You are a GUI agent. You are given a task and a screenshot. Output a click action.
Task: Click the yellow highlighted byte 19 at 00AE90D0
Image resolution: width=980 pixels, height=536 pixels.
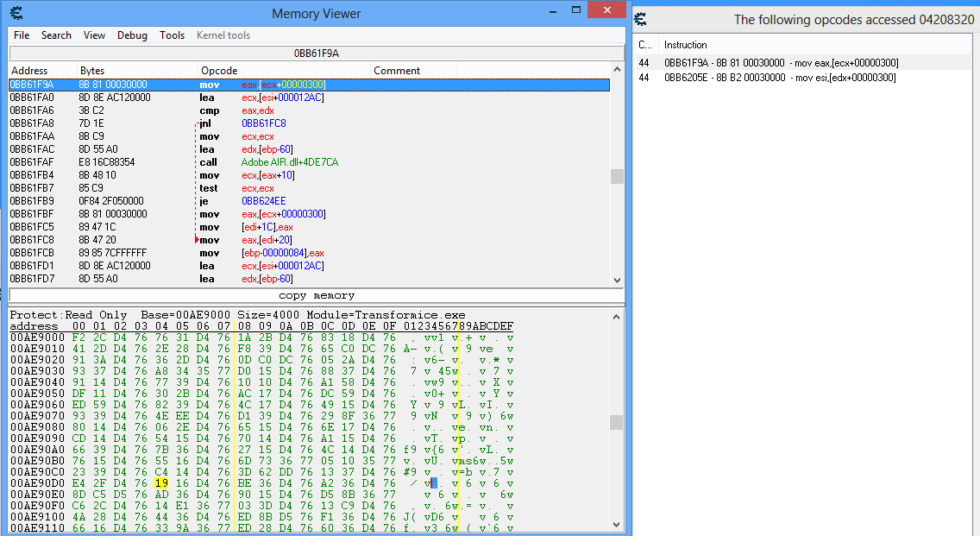click(160, 483)
